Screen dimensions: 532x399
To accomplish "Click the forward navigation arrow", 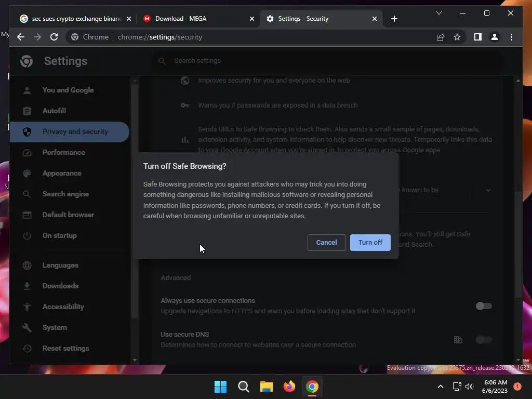I will pos(37,37).
